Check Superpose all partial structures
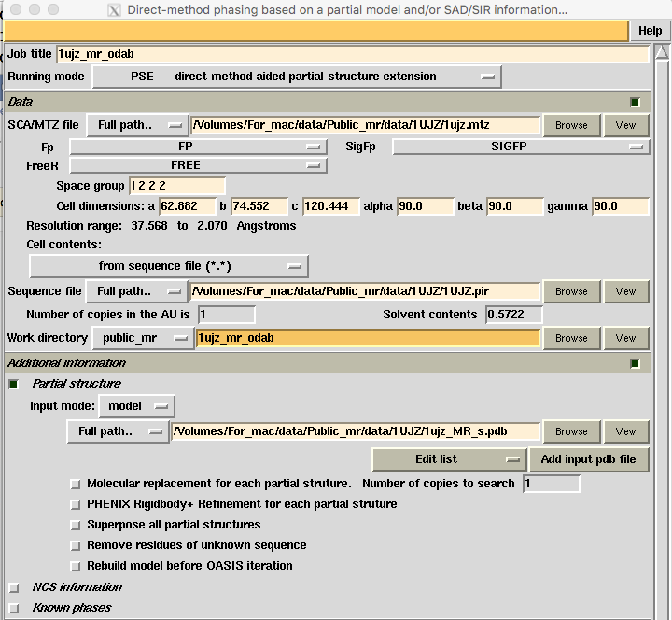Viewport: 672px width, 620px height. coord(75,525)
